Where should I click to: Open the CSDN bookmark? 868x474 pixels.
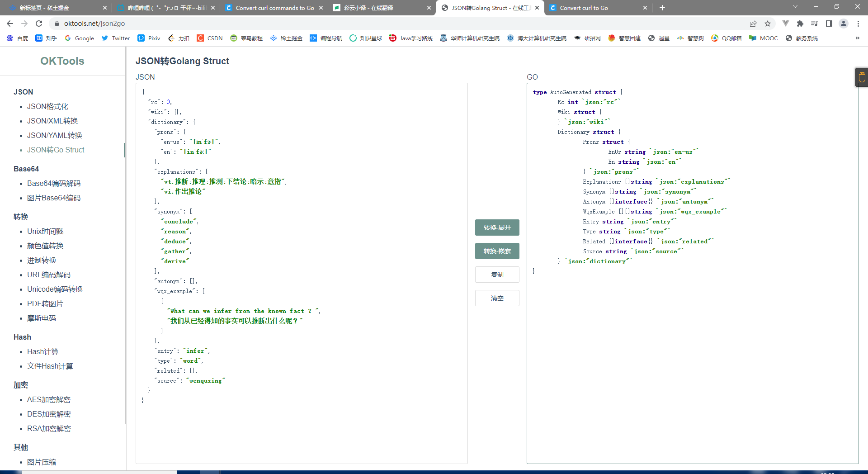[x=210, y=38]
